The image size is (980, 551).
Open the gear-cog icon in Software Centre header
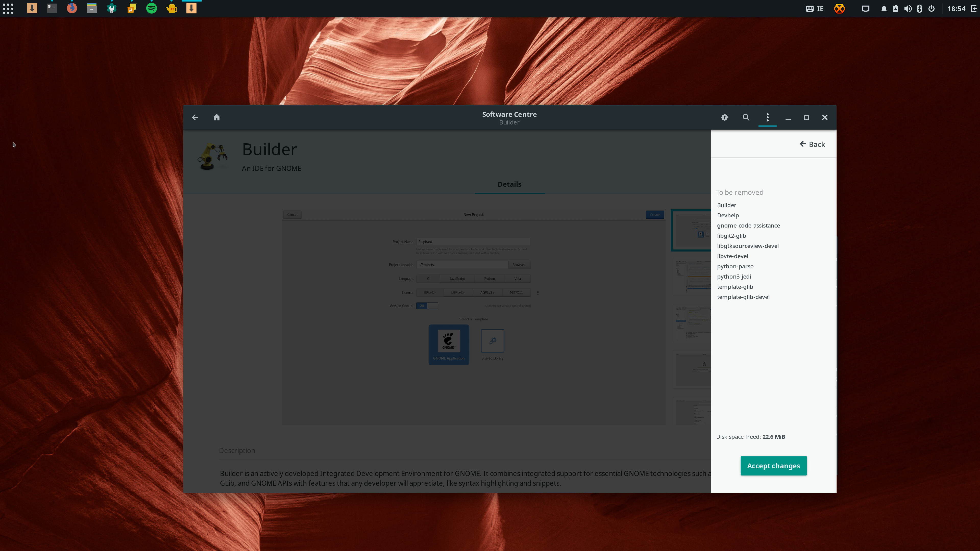(725, 118)
